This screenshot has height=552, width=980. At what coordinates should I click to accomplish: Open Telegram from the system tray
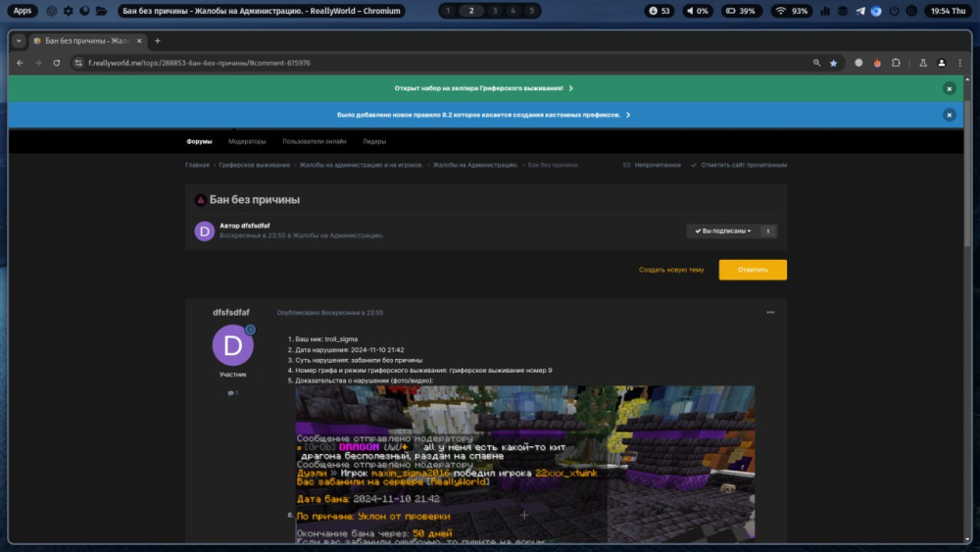coord(860,11)
